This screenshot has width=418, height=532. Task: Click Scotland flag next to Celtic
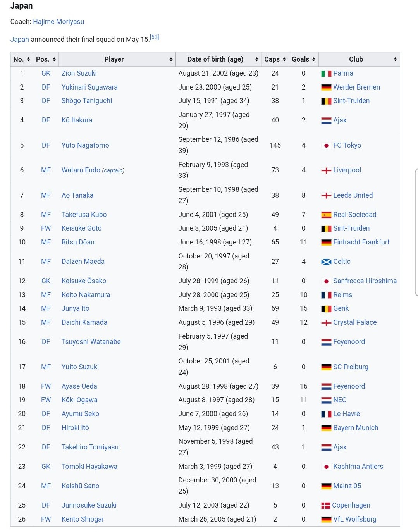click(326, 262)
